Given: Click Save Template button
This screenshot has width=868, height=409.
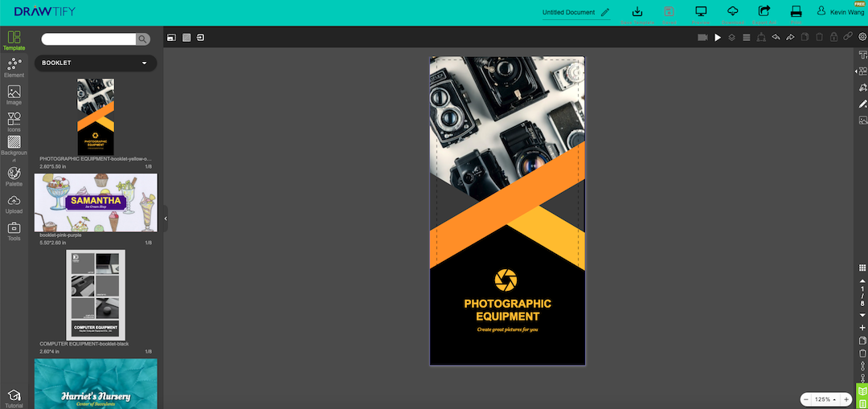Looking at the screenshot, I should [637, 15].
